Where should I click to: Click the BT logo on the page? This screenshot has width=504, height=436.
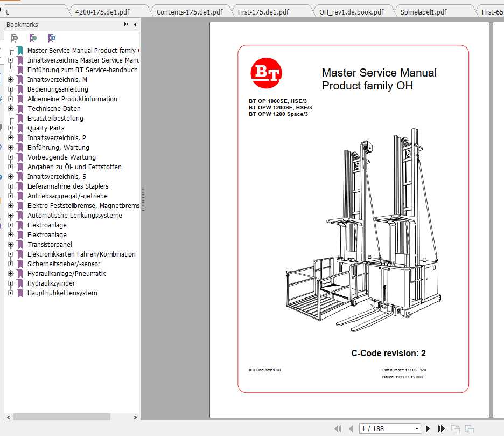[x=266, y=73]
